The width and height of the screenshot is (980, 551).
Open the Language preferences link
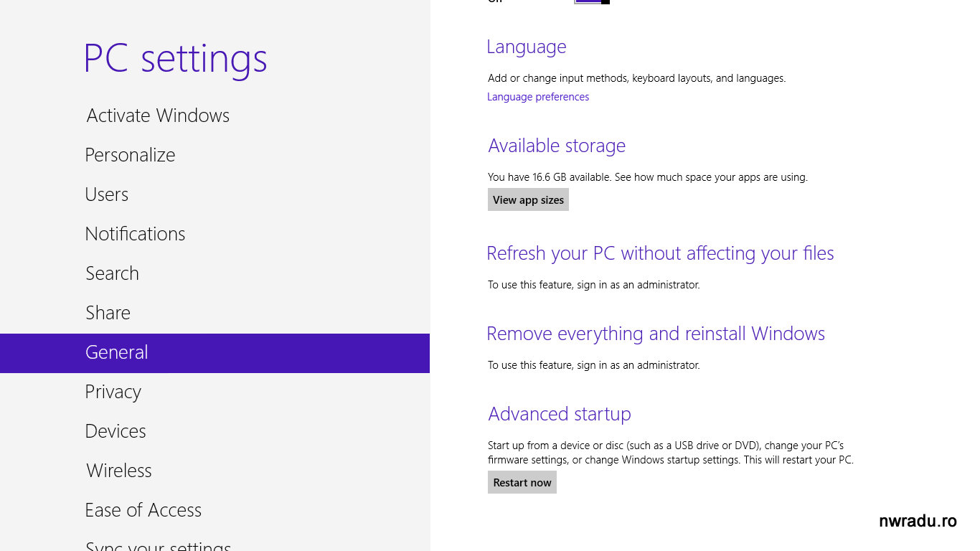(538, 97)
